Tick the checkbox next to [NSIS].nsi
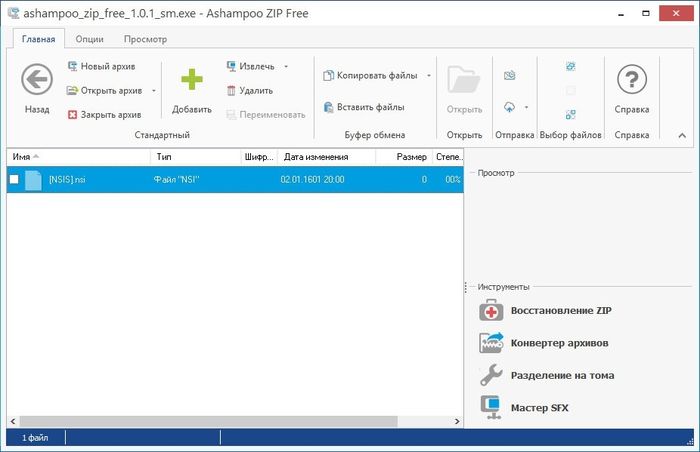Image resolution: width=700 pixels, height=452 pixels. click(x=15, y=180)
